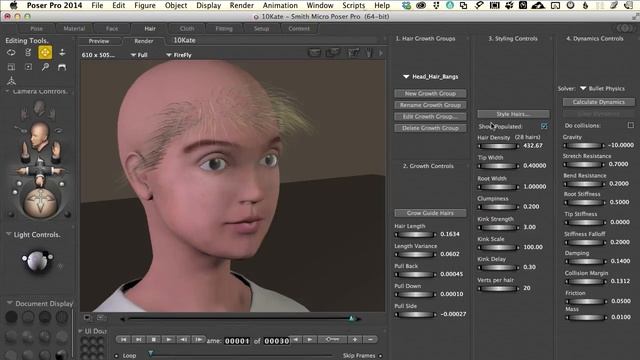Click the Gravity slider
The image size is (640, 360).
pos(584,145)
